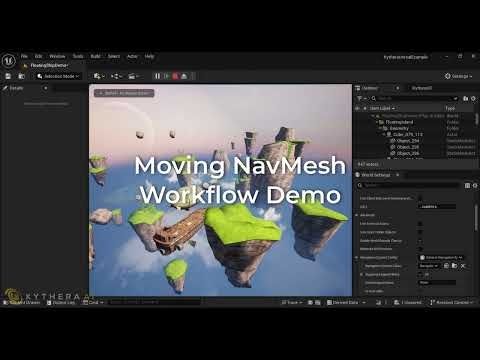
Task: Click the Outliner search field
Action: [x=415, y=98]
